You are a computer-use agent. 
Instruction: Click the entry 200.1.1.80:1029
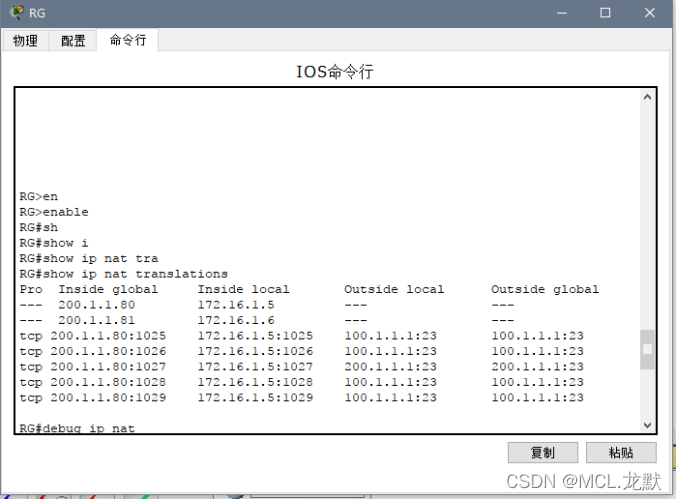point(108,398)
